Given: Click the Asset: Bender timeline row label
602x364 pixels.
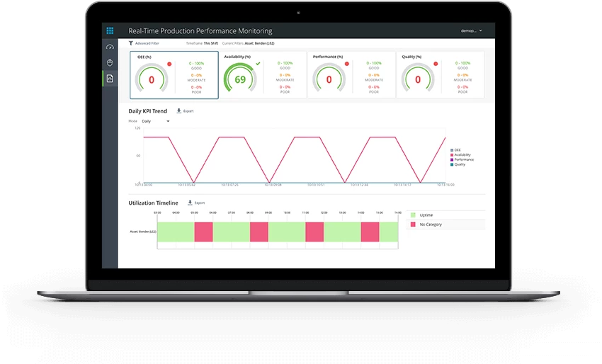Looking at the screenshot, I should click(x=143, y=232).
